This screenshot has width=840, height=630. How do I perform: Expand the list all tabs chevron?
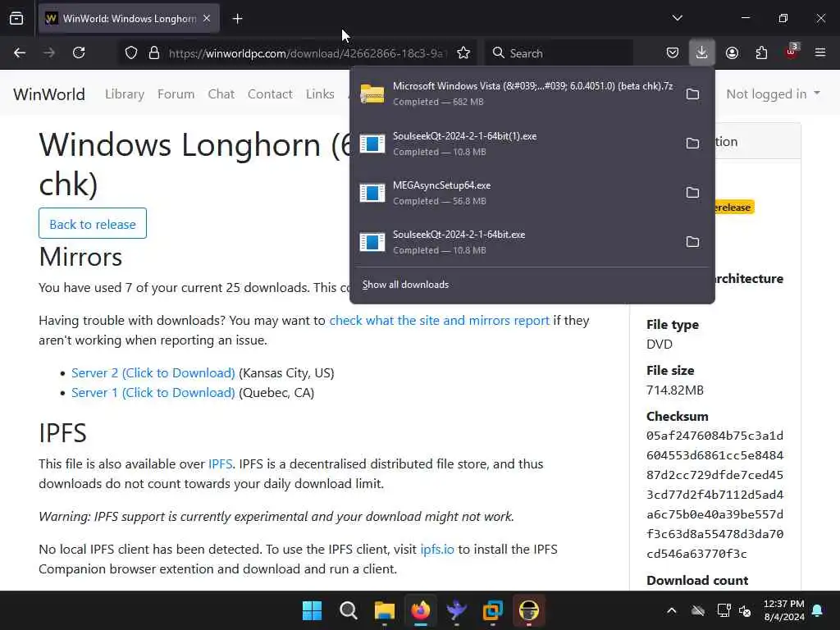(677, 18)
